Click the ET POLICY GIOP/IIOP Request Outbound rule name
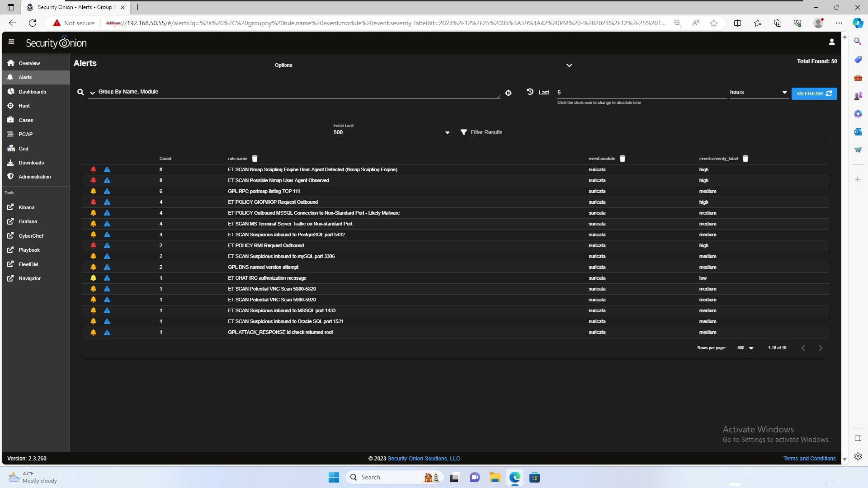The width and height of the screenshot is (868, 488). (x=273, y=202)
